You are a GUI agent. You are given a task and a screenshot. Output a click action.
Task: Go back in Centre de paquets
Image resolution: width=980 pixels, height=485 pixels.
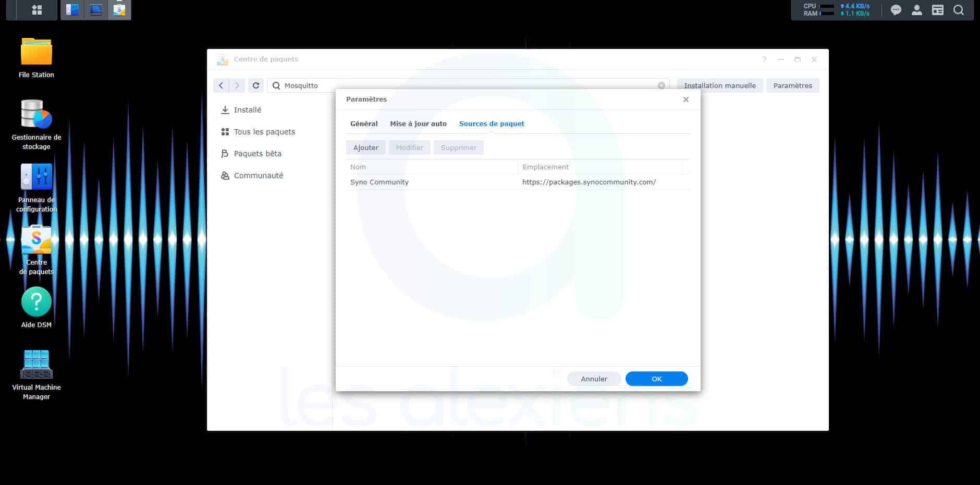tap(221, 85)
